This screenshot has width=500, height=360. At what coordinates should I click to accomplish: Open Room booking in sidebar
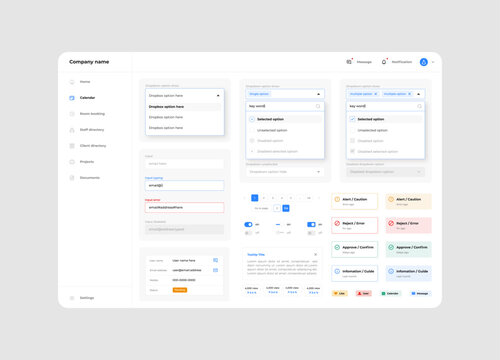pyautogui.click(x=92, y=114)
